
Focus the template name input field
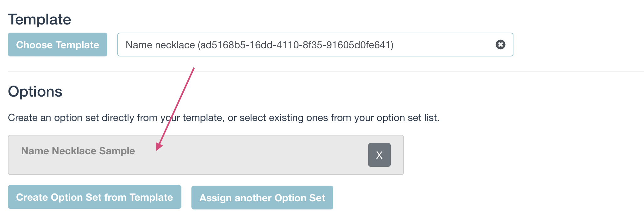[439, 45]
